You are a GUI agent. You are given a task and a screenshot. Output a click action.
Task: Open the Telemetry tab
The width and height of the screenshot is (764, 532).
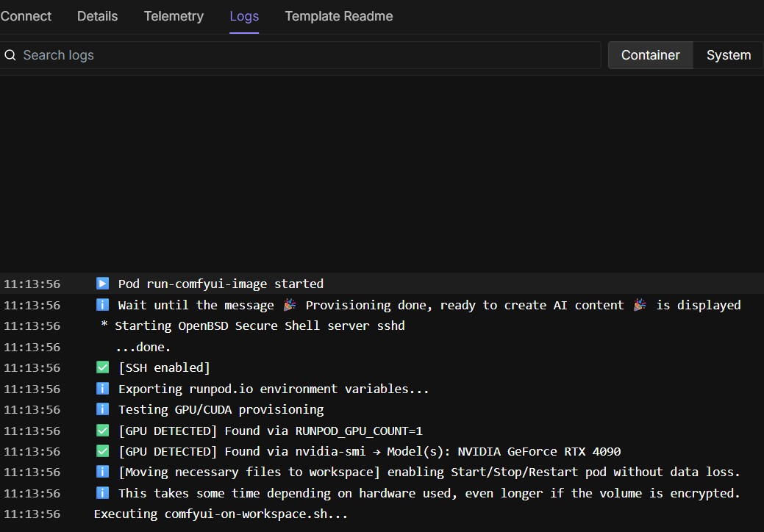(x=174, y=16)
